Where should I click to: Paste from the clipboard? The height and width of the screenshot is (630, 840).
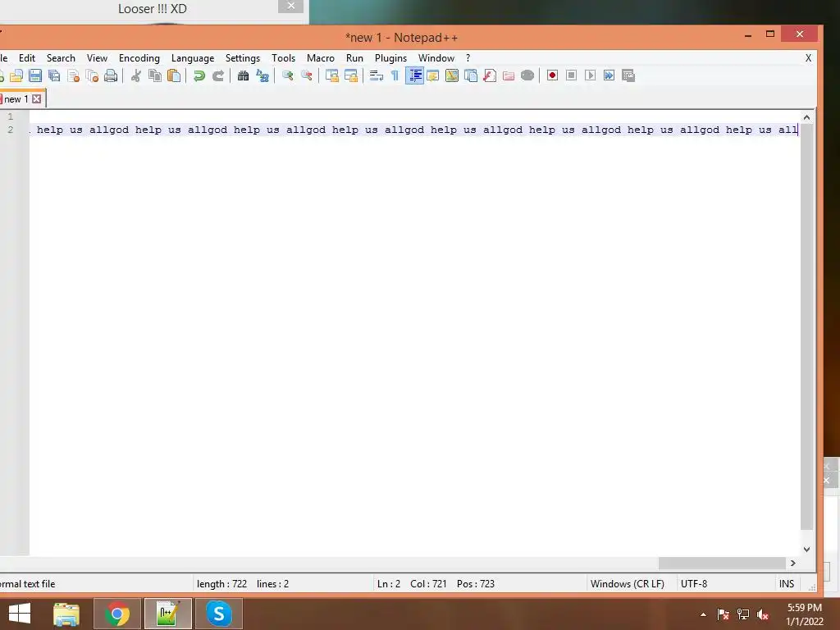[x=174, y=75]
